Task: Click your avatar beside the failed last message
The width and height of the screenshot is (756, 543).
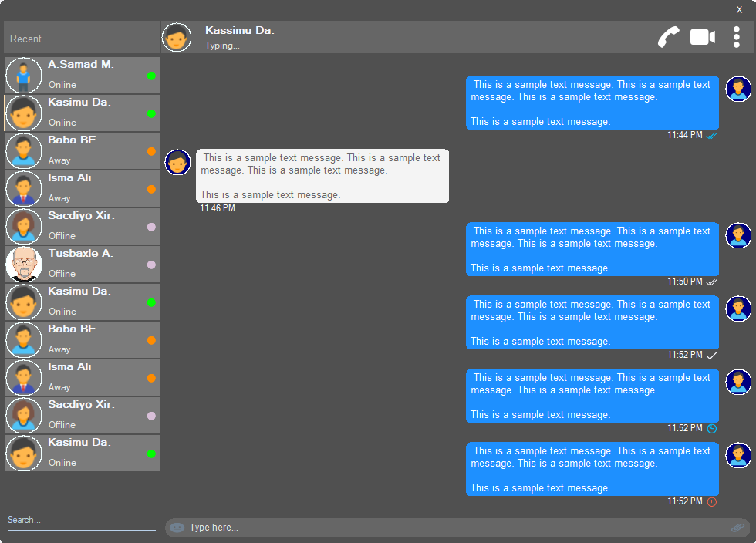Action: pyautogui.click(x=738, y=455)
